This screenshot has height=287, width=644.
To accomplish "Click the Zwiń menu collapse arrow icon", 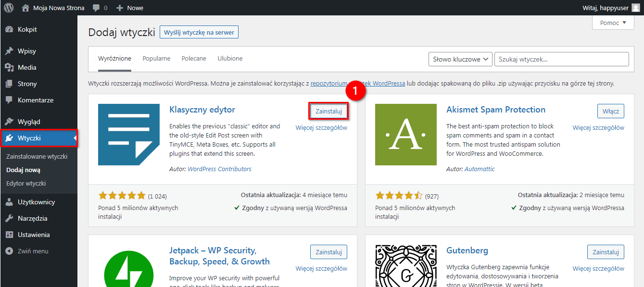I will click(x=9, y=251).
